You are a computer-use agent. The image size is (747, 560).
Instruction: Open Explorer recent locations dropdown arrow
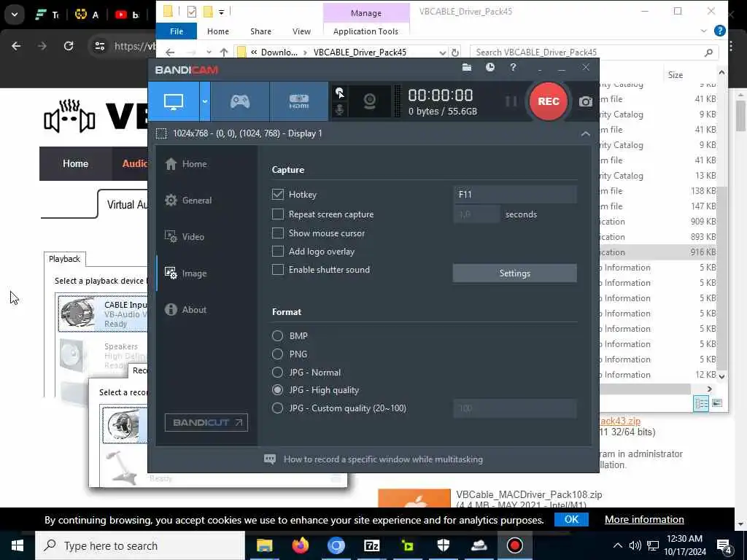pyautogui.click(x=209, y=52)
